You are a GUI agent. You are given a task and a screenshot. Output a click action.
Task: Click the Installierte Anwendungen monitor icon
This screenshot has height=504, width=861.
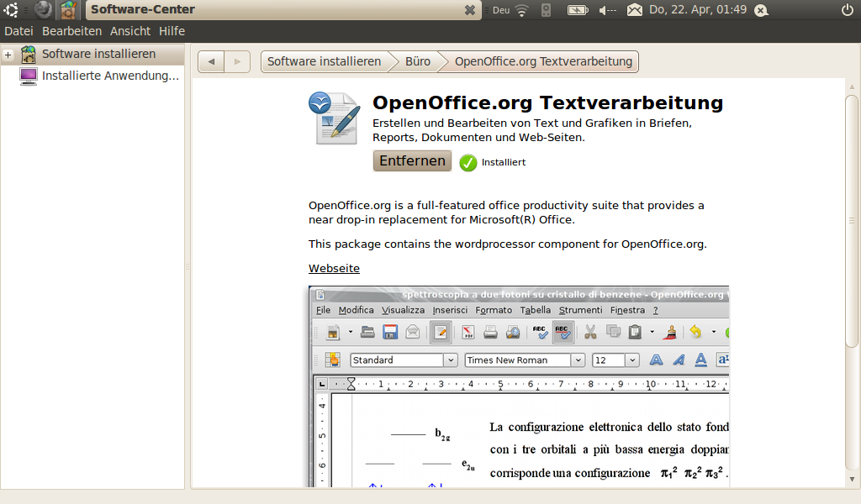tap(28, 76)
